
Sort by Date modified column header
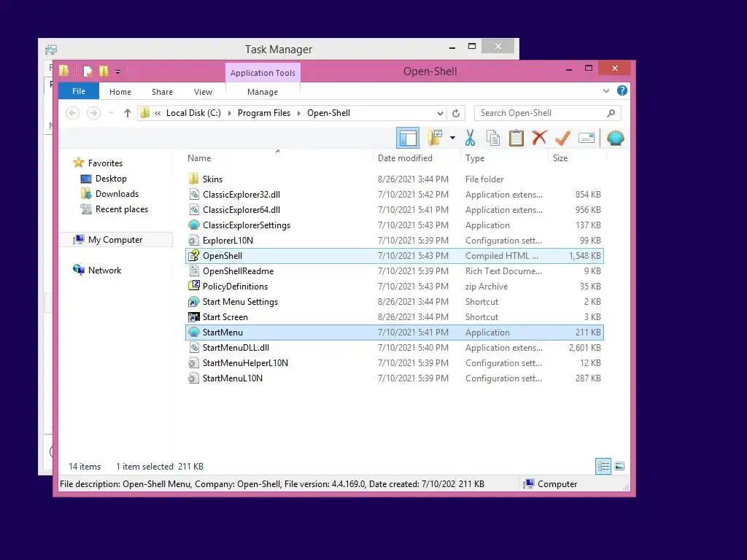(x=417, y=158)
